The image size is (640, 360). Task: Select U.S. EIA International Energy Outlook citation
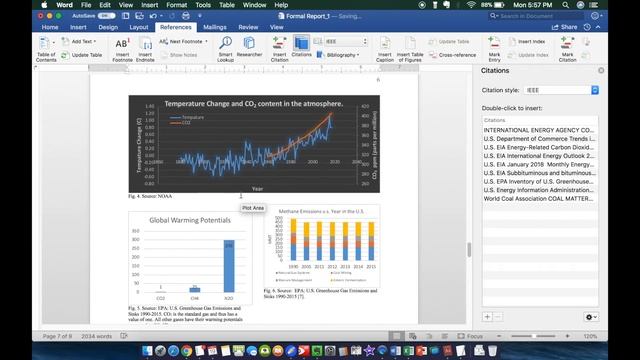click(x=540, y=156)
